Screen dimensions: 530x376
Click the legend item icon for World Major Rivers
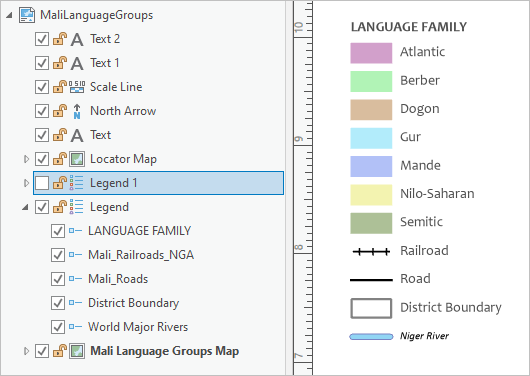click(x=75, y=327)
